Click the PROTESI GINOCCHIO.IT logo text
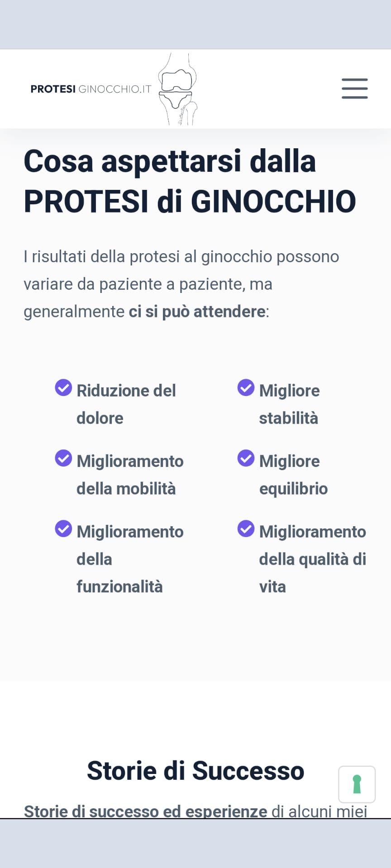Screen dimensions: 391x868 pos(91,89)
